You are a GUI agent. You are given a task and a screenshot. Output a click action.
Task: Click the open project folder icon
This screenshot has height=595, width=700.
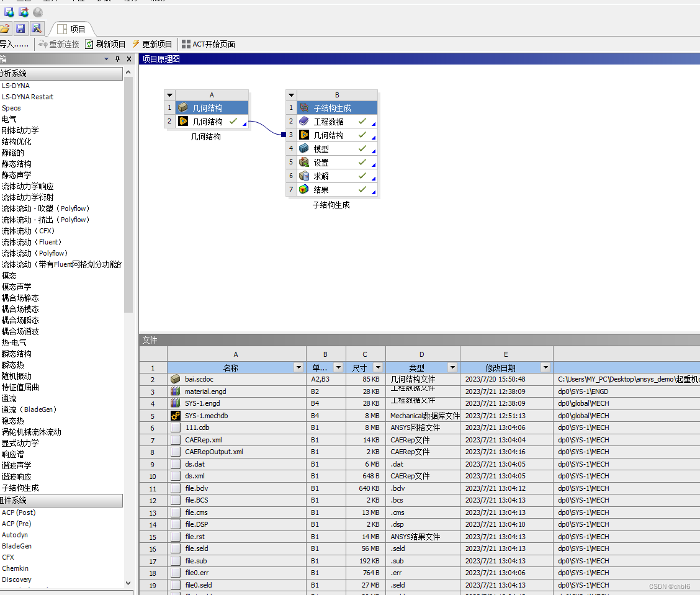[x=6, y=28]
